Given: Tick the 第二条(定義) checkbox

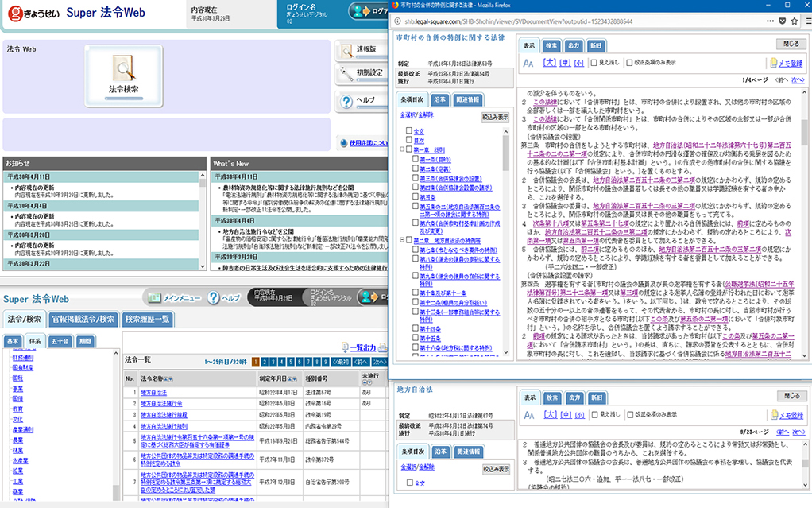Looking at the screenshot, I should tap(416, 169).
